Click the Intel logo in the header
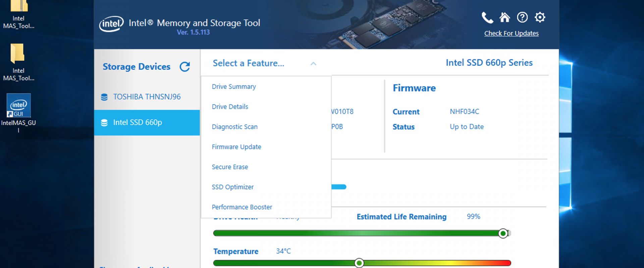 (111, 24)
